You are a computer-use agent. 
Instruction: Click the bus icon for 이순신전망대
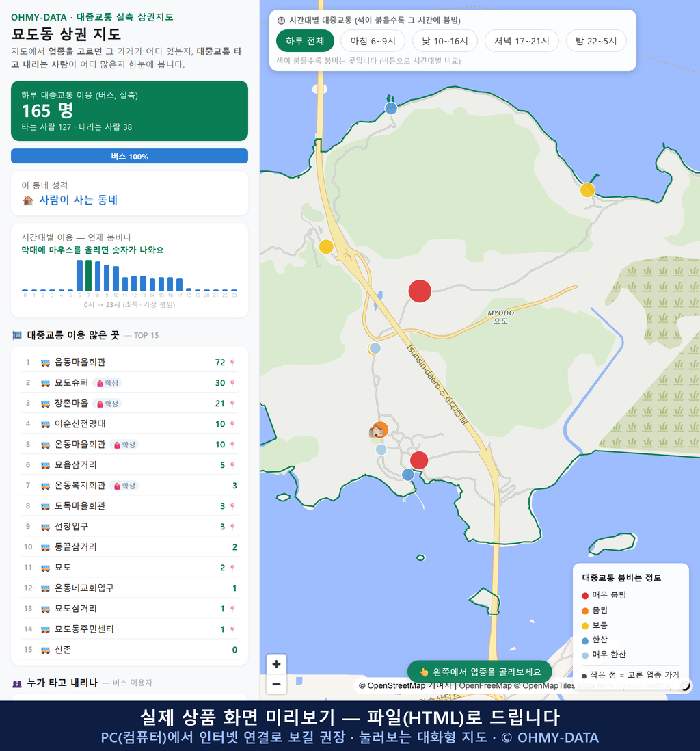click(x=46, y=424)
